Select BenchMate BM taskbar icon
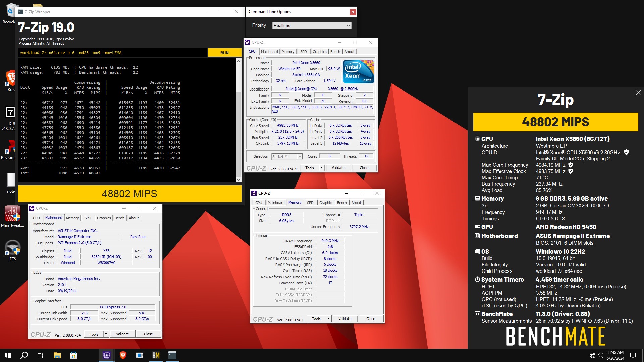This screenshot has width=644, height=362. (x=156, y=355)
